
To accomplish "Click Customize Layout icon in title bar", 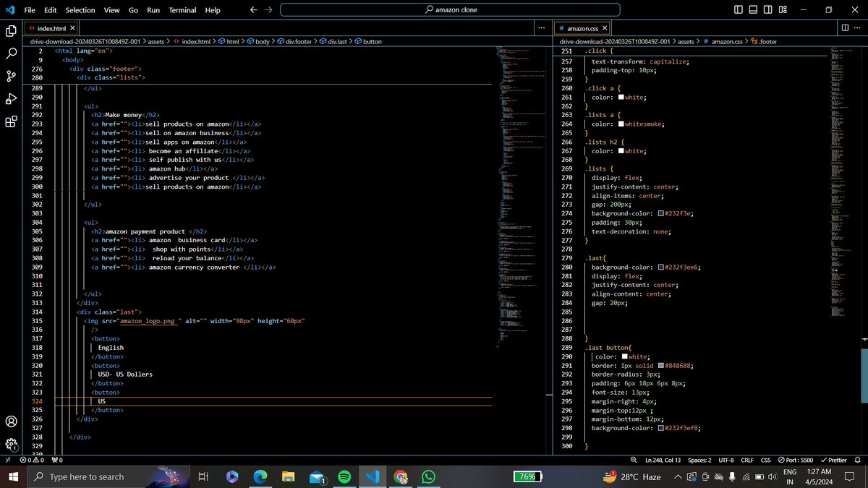I will [783, 9].
